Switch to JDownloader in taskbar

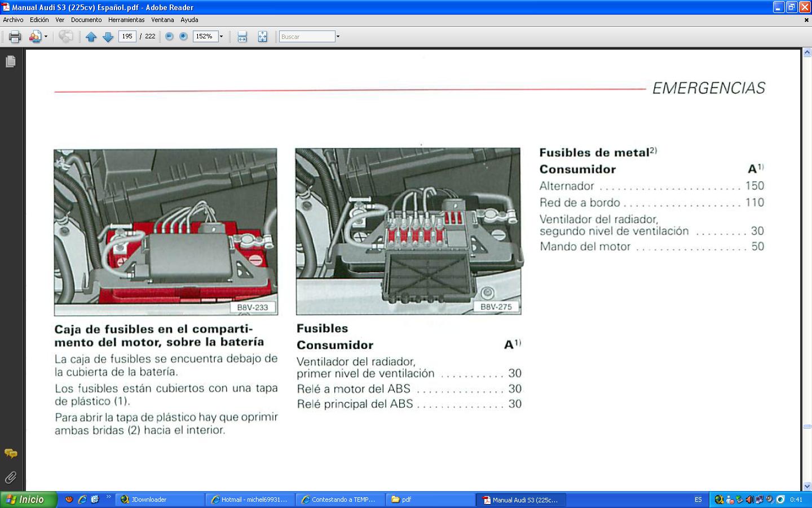[160, 500]
